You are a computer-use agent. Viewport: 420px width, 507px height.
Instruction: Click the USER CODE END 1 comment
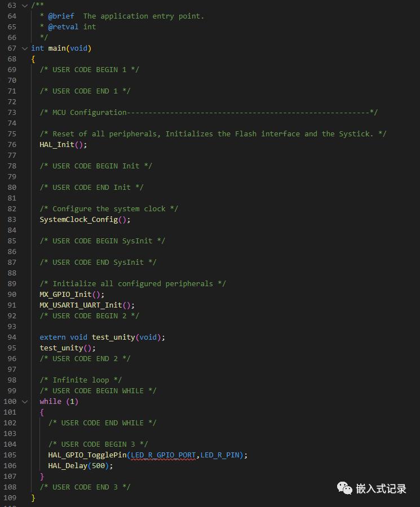85,91
